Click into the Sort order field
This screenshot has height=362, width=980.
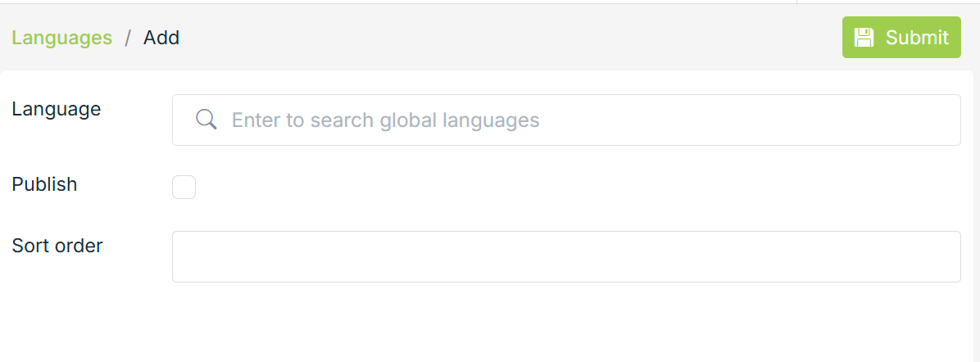[565, 256]
